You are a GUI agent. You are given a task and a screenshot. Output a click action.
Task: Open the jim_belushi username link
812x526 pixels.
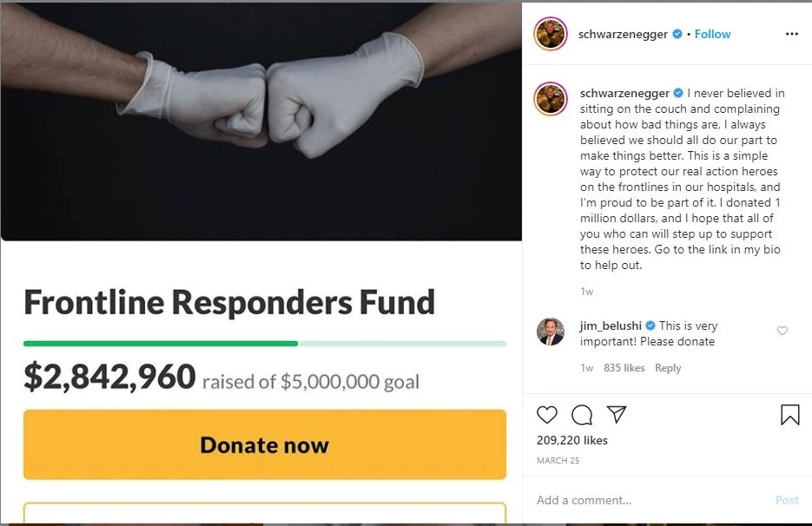pos(611,325)
